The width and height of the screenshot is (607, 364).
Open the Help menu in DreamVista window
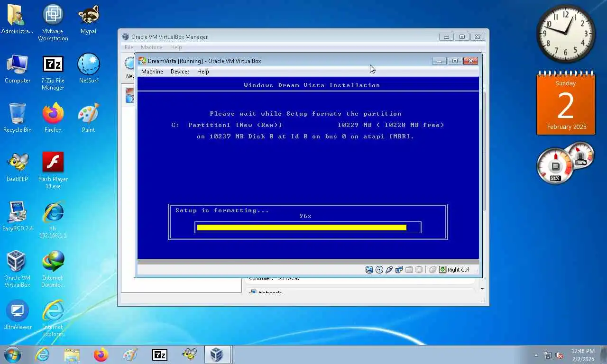point(203,72)
